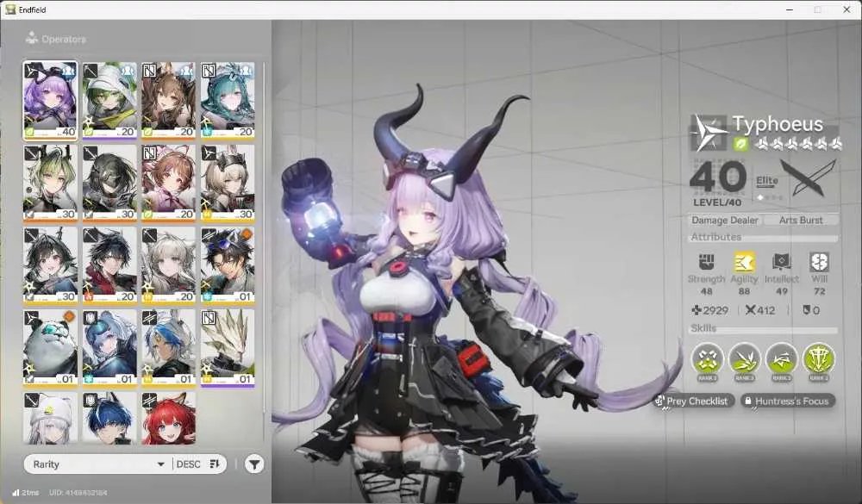Open the Prey Checklist talent
Screen dimensions: 862x504
(x=693, y=401)
